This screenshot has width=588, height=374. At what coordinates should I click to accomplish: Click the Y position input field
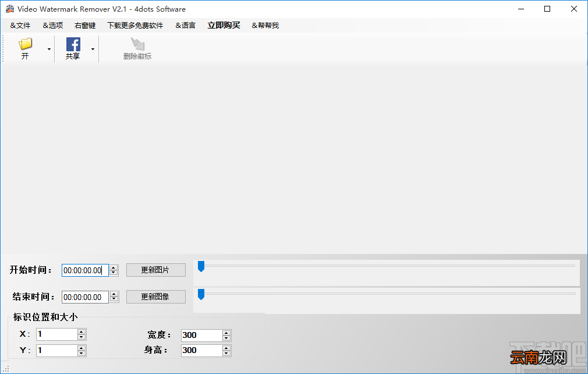(56, 351)
